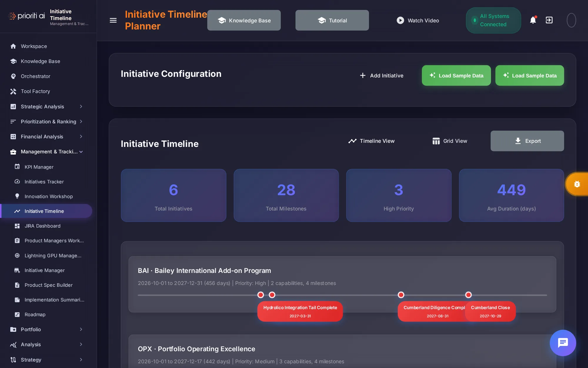
Task: Export the initiative timeline
Action: click(x=527, y=141)
